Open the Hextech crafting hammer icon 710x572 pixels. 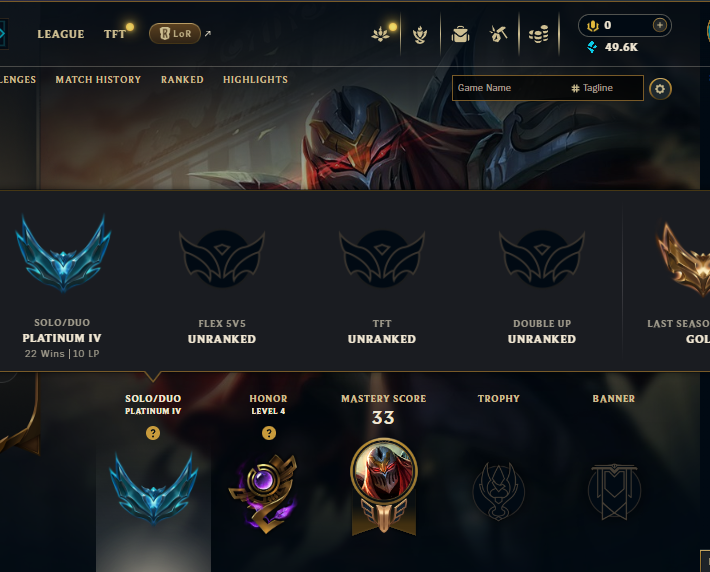(498, 34)
